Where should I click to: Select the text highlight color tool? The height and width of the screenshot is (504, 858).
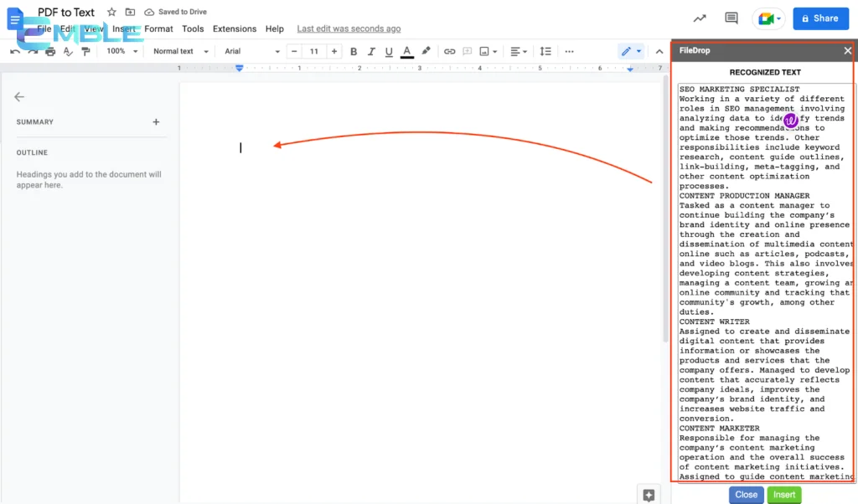[425, 51]
